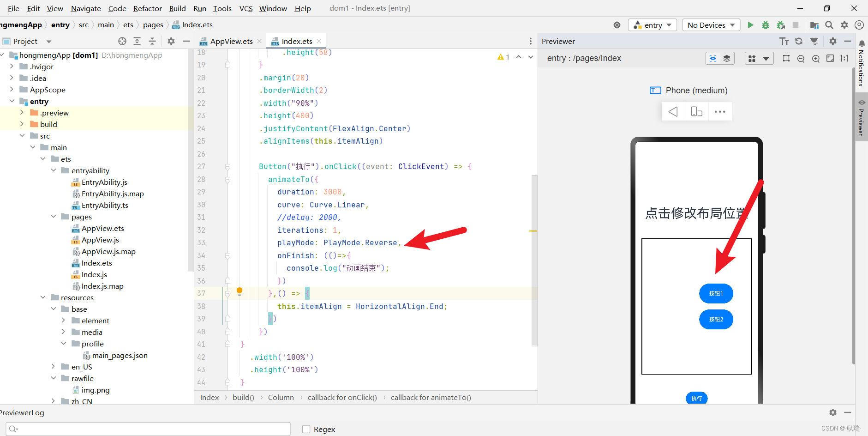Click 按钮2 in the phone preview
The image size is (868, 436).
coord(716,319)
